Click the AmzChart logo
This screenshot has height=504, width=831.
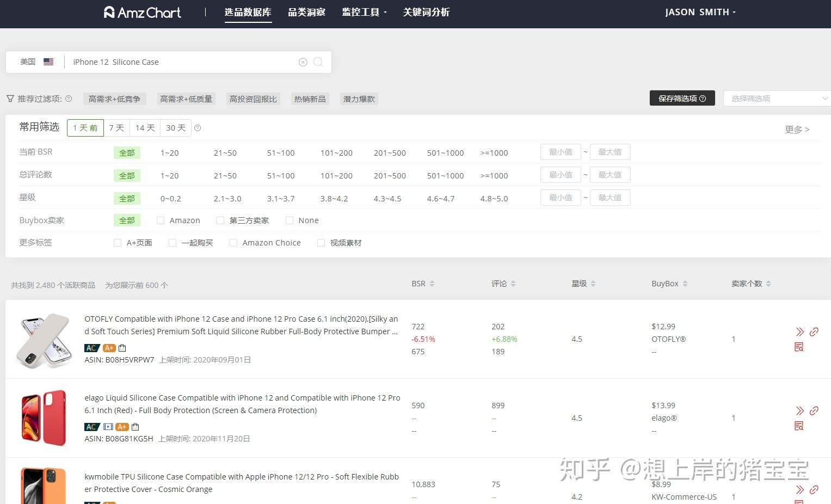point(143,12)
